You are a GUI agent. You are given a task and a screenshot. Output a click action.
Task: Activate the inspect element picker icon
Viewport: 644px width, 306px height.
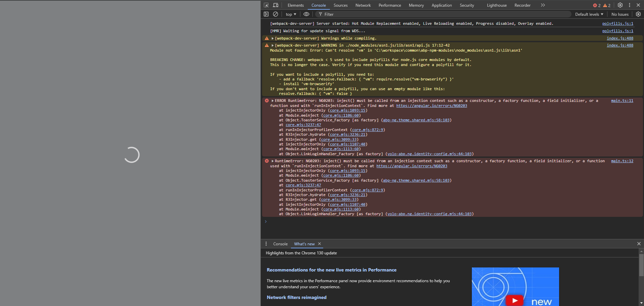[266, 5]
